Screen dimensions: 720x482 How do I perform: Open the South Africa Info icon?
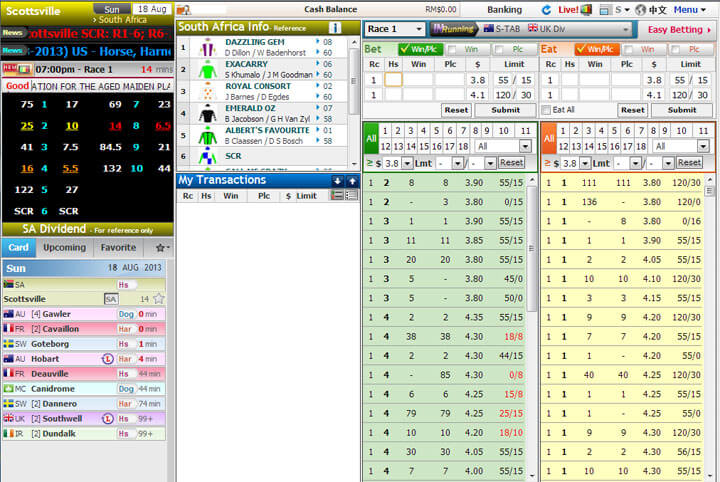click(335, 27)
